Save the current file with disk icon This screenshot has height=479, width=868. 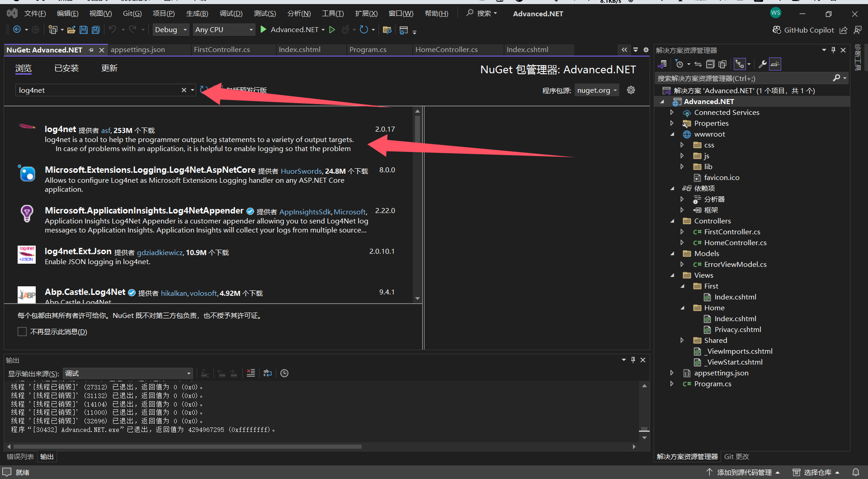click(83, 30)
